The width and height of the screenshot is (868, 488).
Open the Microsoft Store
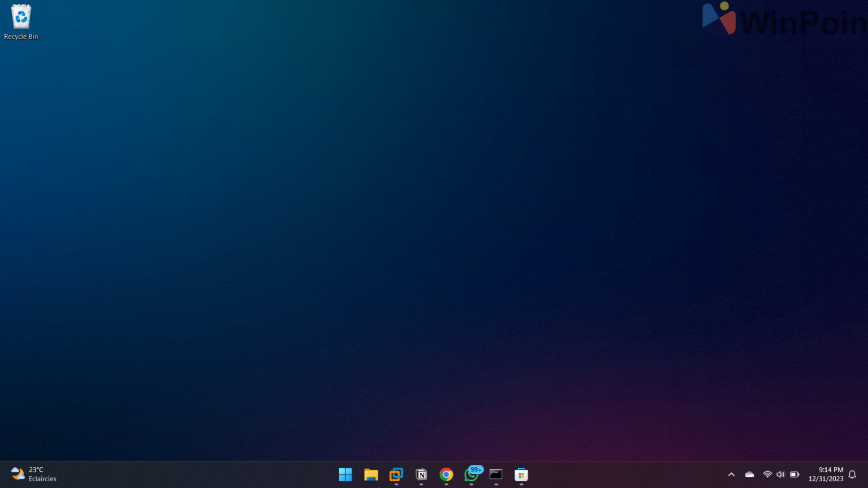[x=520, y=475]
